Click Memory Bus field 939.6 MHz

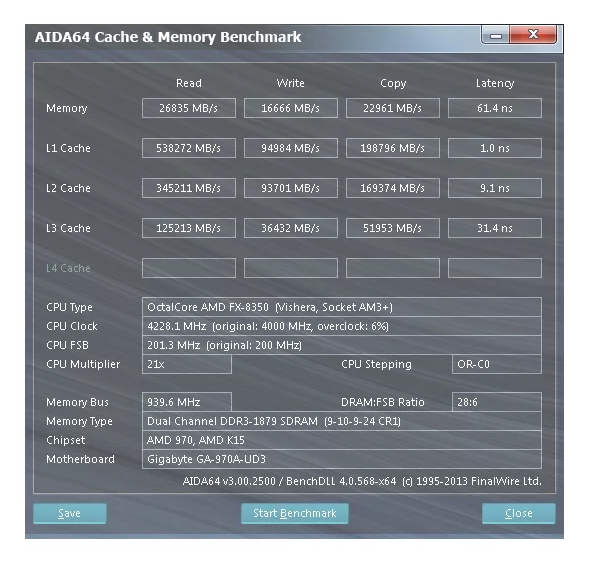point(187,402)
